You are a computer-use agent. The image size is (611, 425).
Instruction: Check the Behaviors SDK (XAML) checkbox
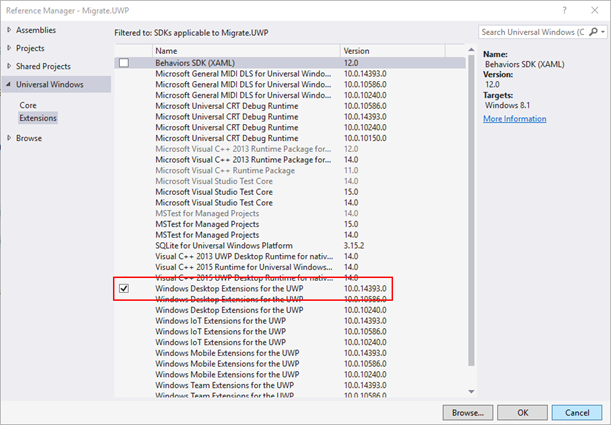(x=124, y=63)
